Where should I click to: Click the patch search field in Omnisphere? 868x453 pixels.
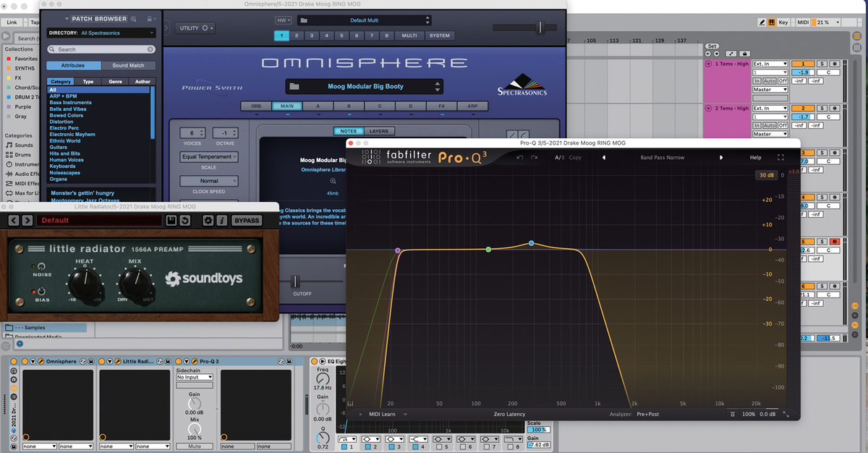tap(101, 49)
